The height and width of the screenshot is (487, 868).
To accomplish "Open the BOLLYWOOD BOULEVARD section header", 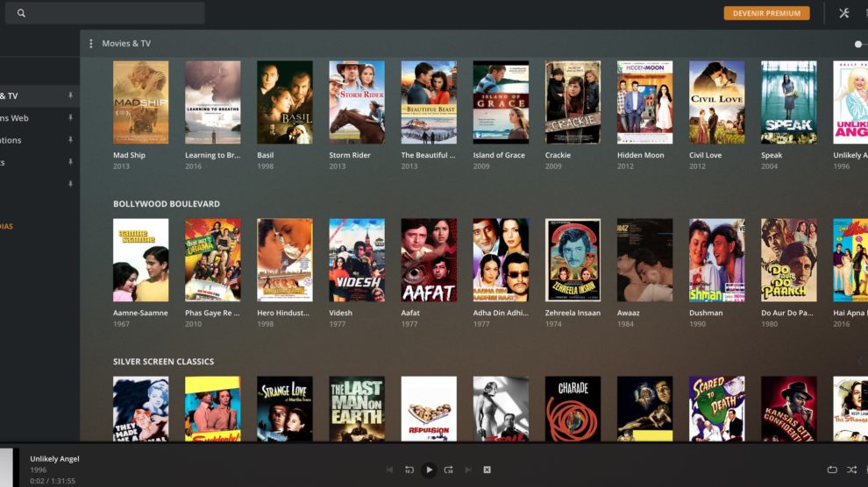I will coord(166,204).
